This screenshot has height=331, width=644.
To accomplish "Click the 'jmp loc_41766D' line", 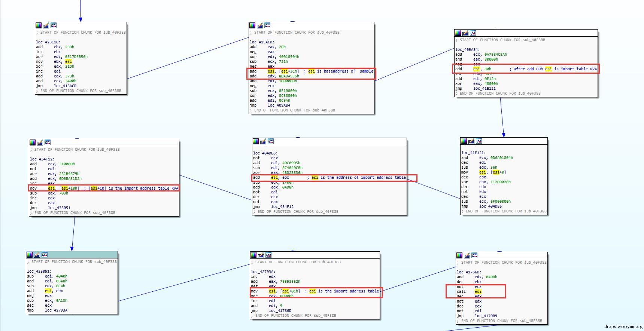I will point(271,310).
